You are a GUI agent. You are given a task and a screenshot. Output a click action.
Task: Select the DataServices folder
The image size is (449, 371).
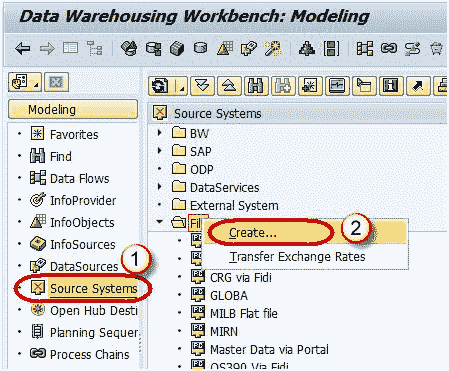point(224,187)
